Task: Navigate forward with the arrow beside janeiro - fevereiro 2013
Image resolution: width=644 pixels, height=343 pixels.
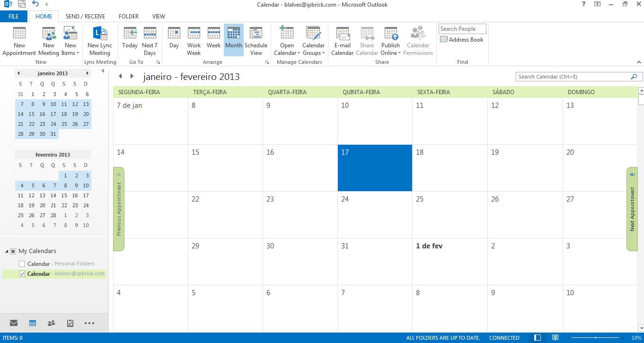Action: point(132,76)
